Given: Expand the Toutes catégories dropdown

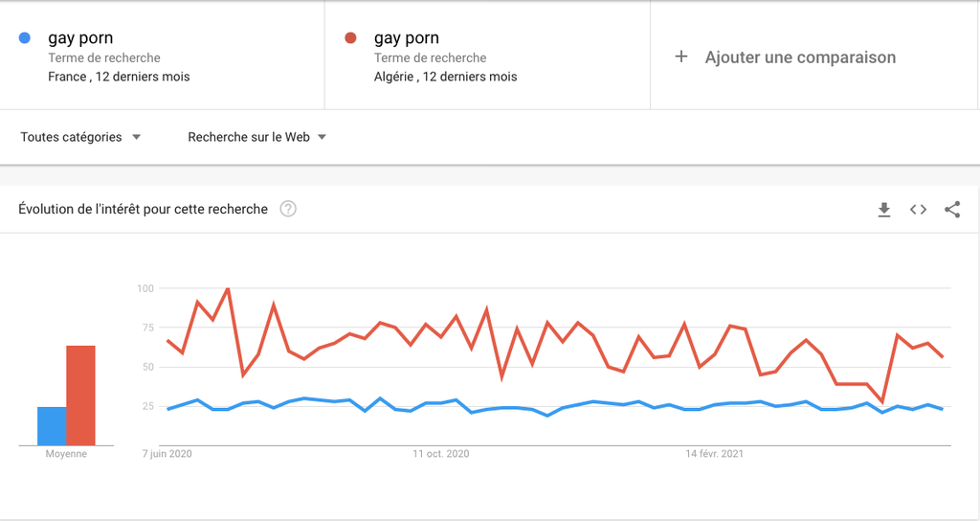Looking at the screenshot, I should point(80,137).
